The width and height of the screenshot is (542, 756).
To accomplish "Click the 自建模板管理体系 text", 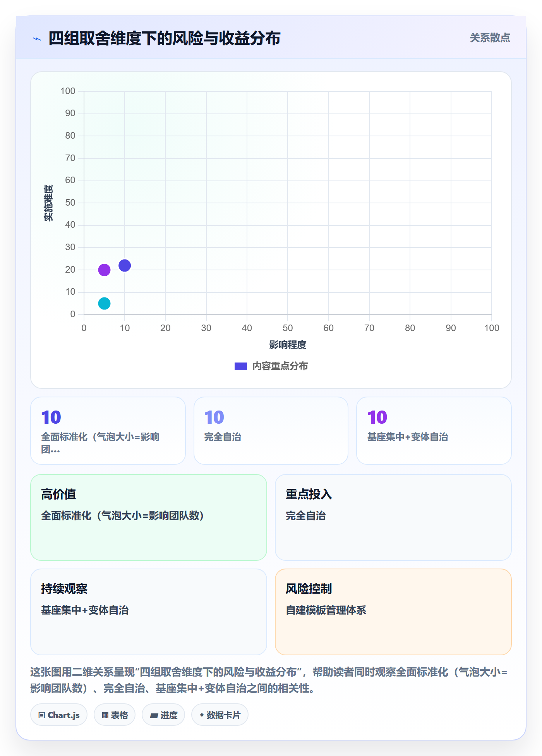I will click(x=326, y=610).
